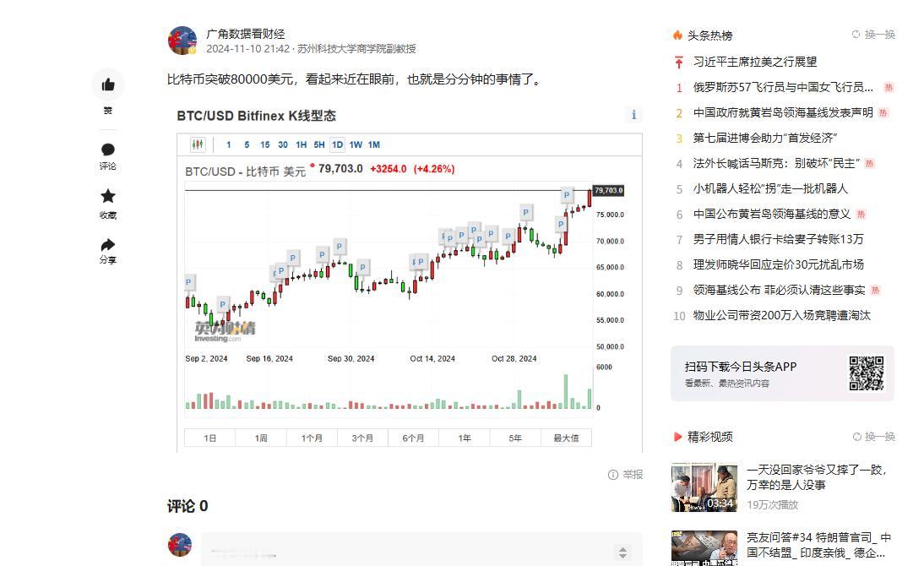The image size is (924, 566).
Task: Choose the 最大值 time range
Action: tap(566, 438)
